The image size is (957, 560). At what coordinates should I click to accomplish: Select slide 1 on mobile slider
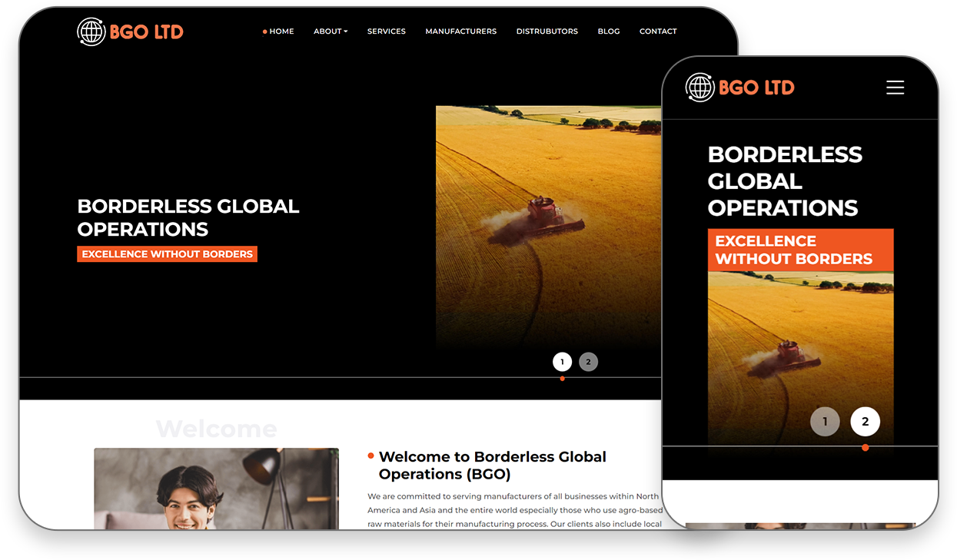click(x=825, y=422)
